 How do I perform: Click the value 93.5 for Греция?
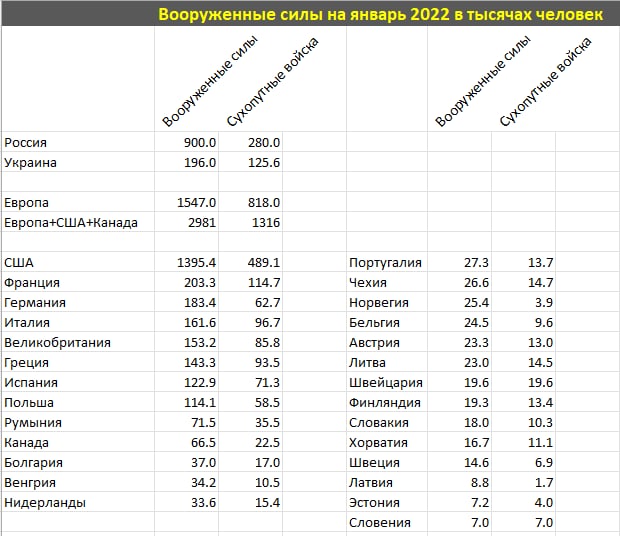click(x=267, y=362)
